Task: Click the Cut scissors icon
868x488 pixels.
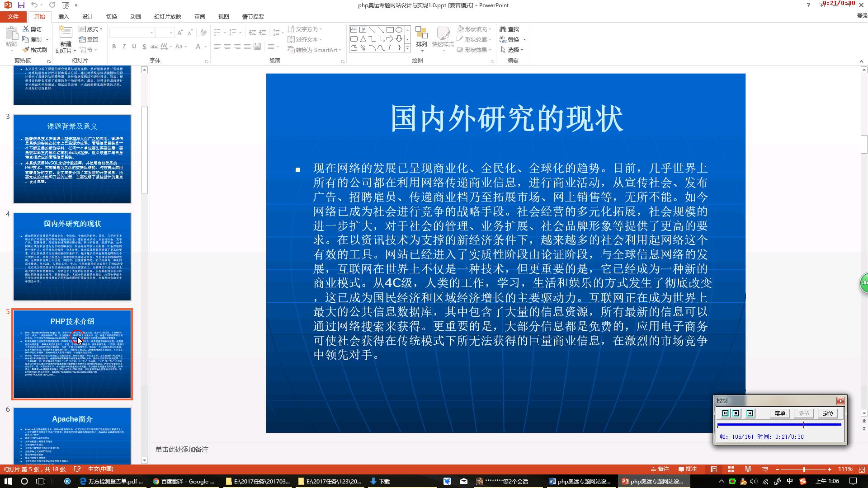Action: click(26, 29)
